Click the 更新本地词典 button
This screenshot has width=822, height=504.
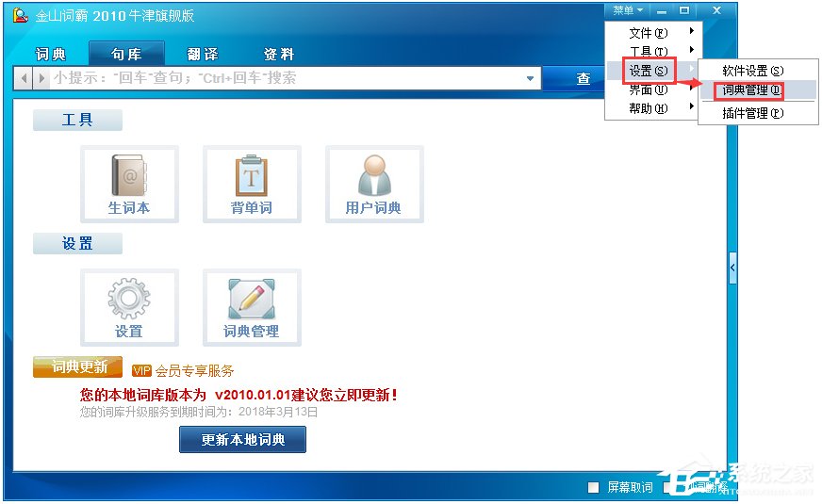(242, 439)
